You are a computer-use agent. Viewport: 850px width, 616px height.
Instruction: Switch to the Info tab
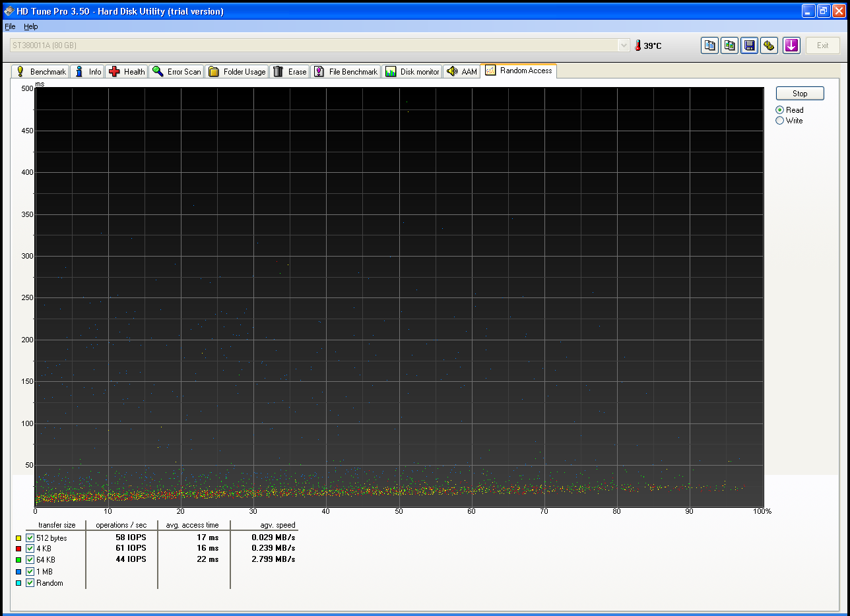(x=88, y=71)
